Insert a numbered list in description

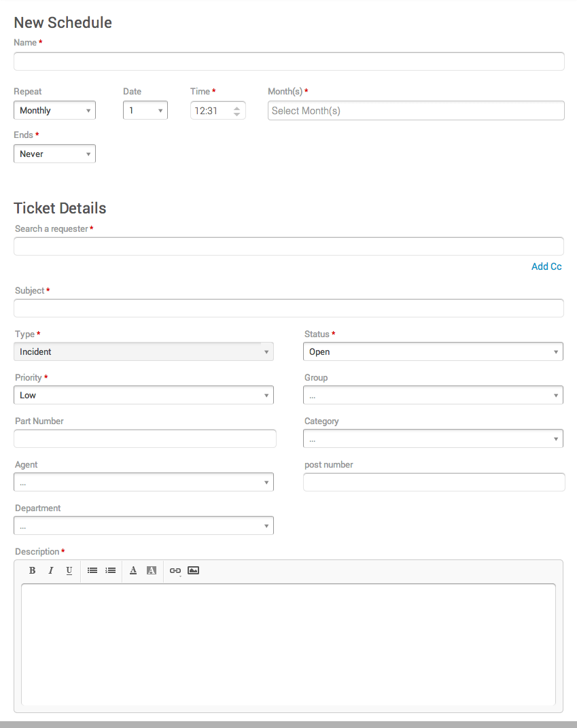click(x=111, y=570)
